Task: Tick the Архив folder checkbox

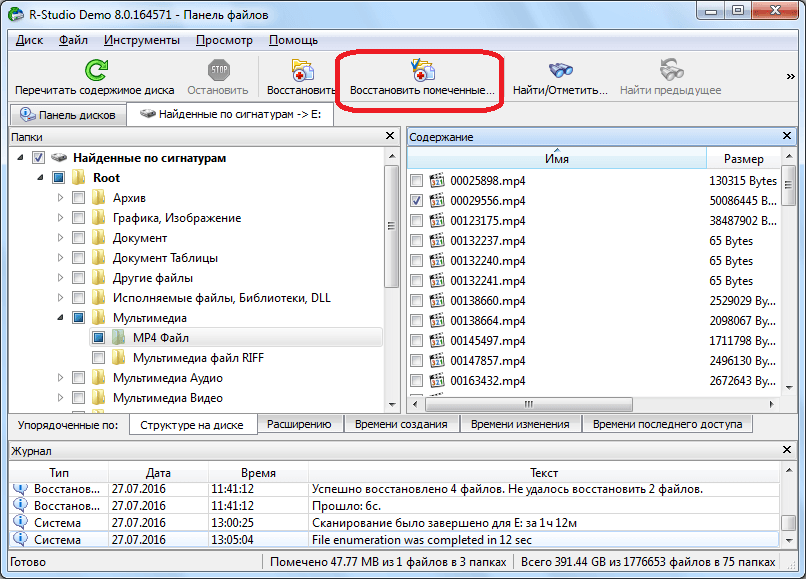Action: 79,198
